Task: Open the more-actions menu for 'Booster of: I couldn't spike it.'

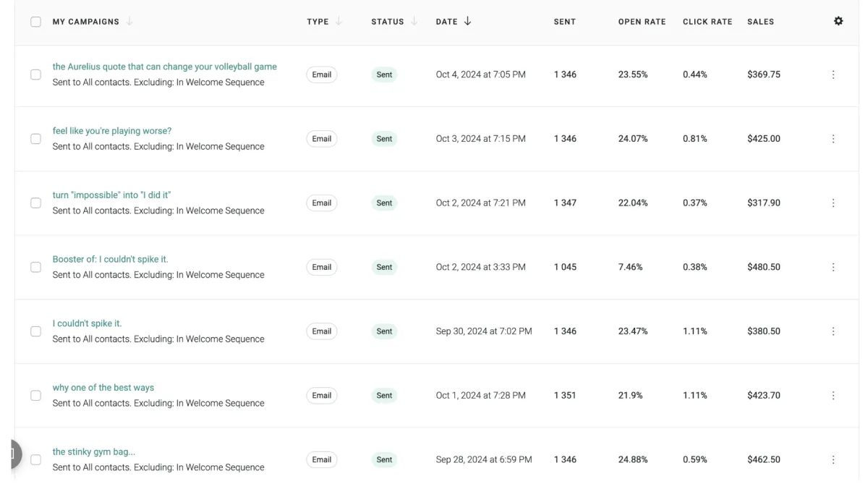Action: point(833,267)
